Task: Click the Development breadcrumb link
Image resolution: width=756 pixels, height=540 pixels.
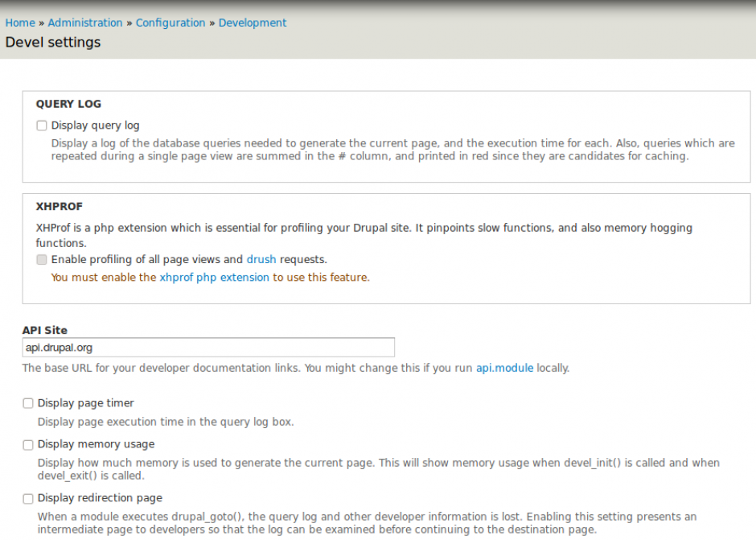Action: 253,23
